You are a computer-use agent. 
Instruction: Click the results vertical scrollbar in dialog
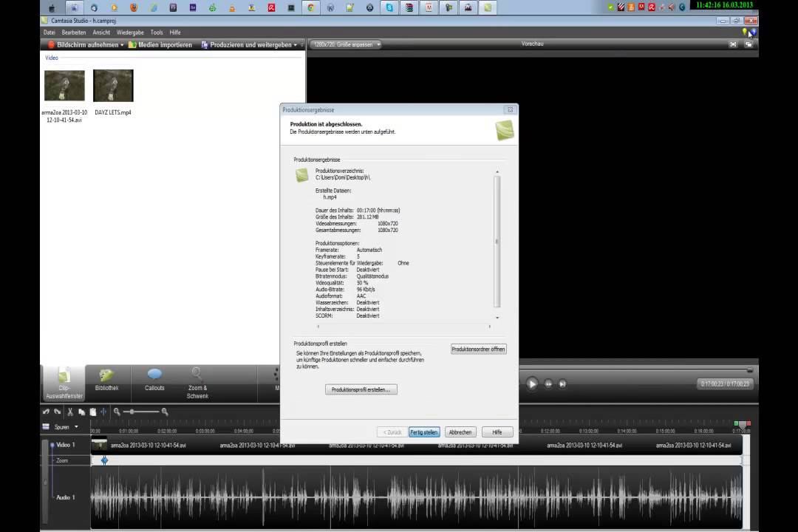coord(497,242)
